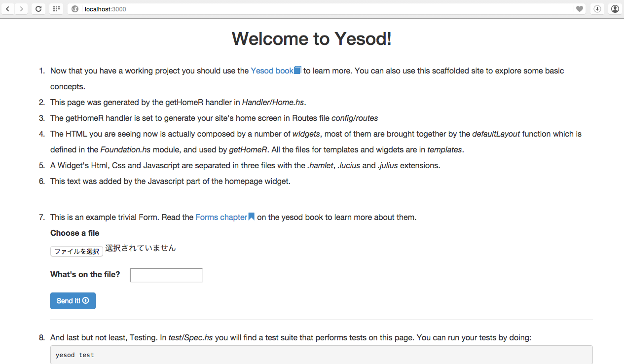
Task: Click the Welcome to Yesod heading
Action: pos(312,38)
